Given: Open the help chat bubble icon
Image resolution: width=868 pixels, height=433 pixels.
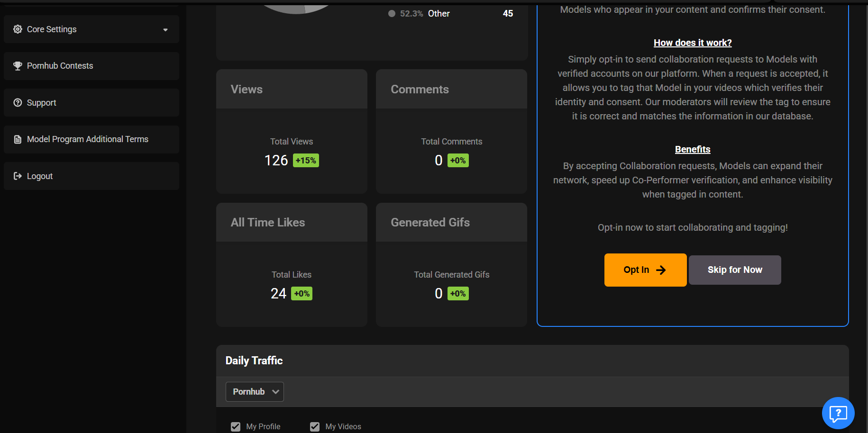Looking at the screenshot, I should click(x=838, y=413).
